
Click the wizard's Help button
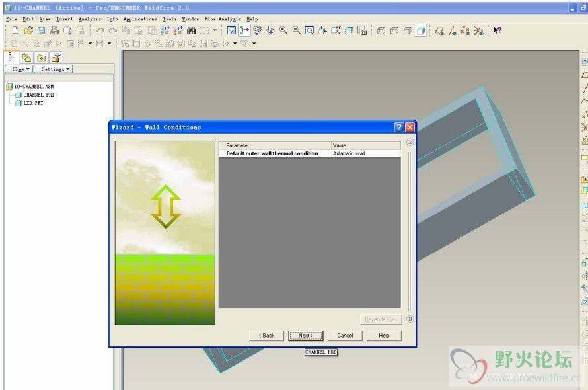[x=384, y=336]
